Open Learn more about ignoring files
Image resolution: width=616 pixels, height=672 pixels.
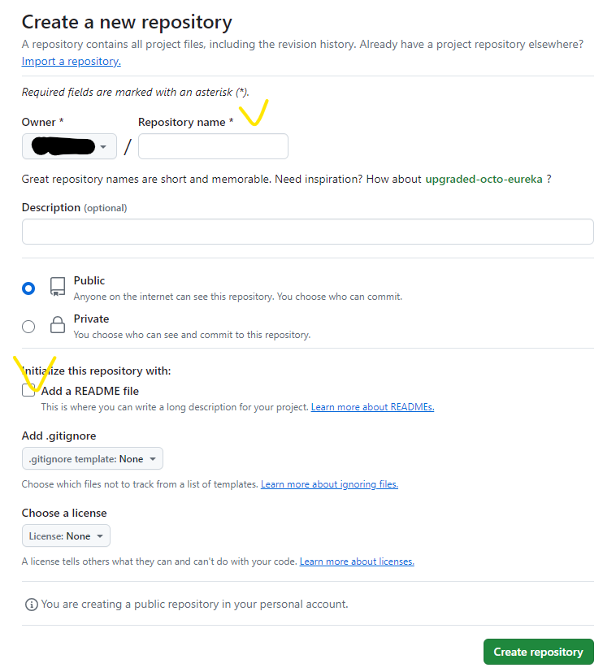coord(329,483)
